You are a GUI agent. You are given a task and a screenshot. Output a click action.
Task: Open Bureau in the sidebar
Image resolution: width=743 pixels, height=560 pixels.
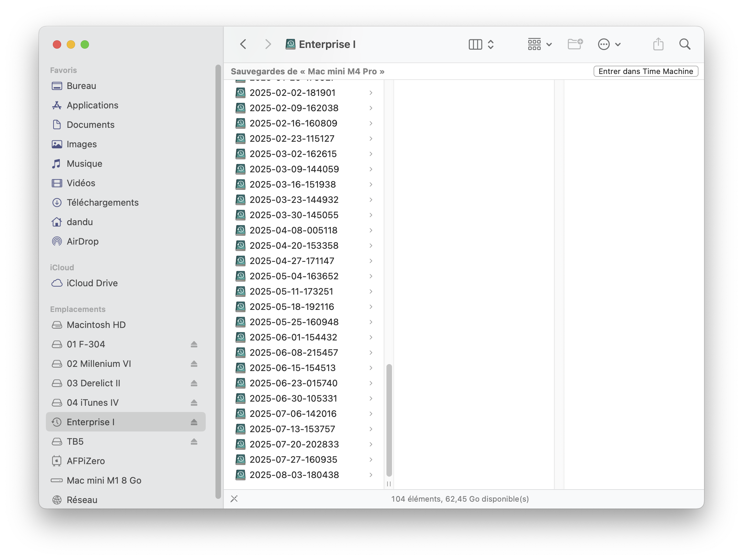(126, 86)
